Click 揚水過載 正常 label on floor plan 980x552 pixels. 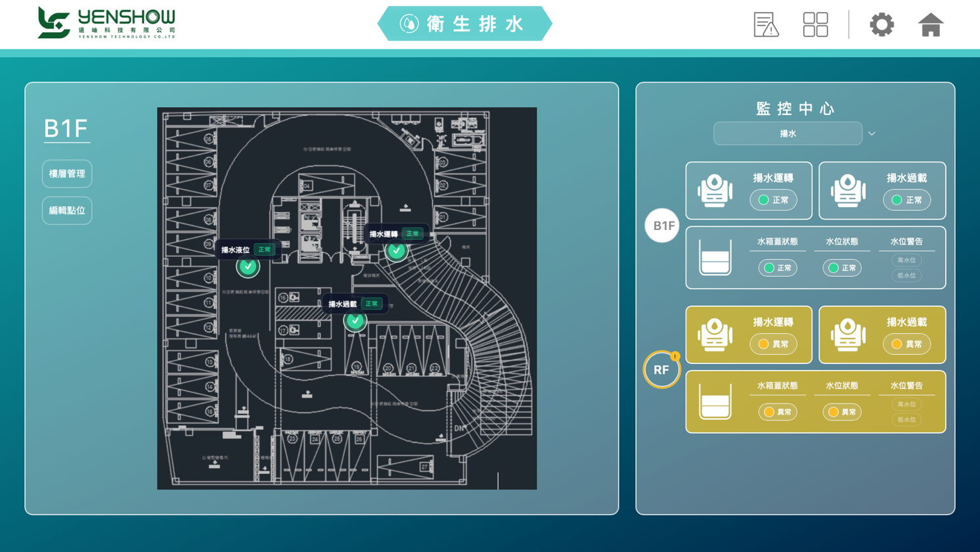pos(355,304)
